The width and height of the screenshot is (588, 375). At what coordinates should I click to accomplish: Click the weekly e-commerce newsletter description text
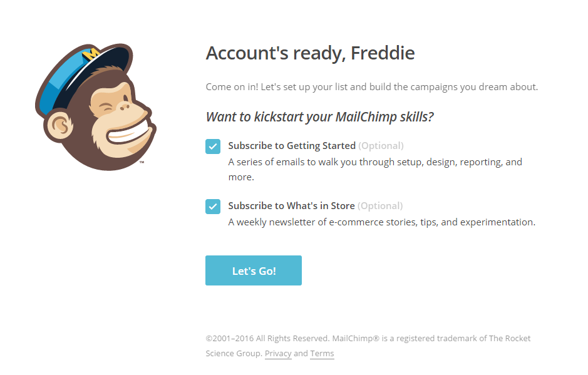[x=382, y=222]
